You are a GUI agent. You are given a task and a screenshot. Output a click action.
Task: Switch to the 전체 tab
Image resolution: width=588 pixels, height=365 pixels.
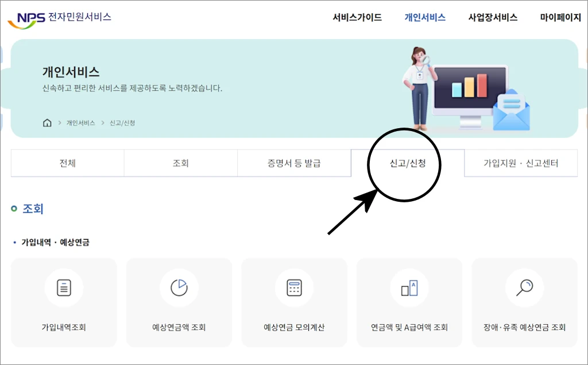coord(68,163)
